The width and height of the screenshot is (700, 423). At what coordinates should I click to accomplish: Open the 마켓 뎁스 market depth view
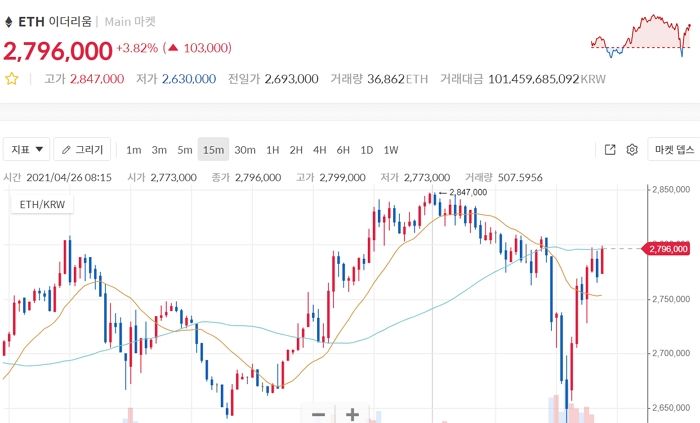[x=673, y=150]
